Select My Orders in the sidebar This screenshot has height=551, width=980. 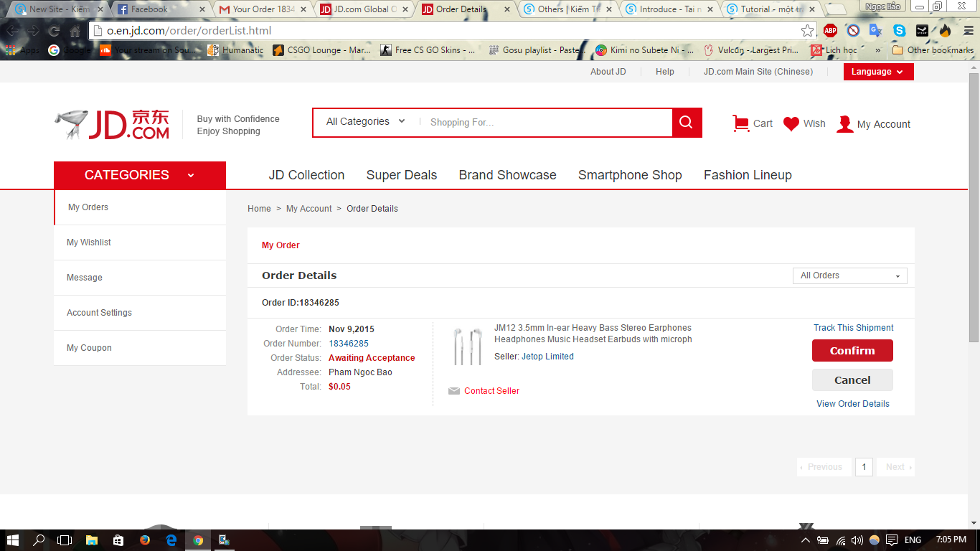pyautogui.click(x=141, y=207)
